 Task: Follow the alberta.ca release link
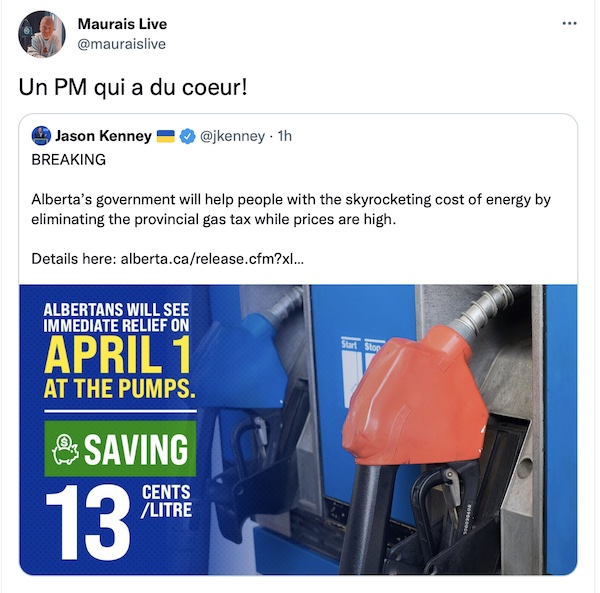[212, 259]
